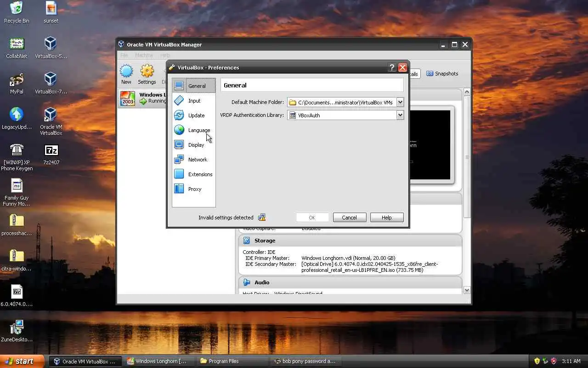Click the Storage section header
This screenshot has height=368, width=588.
(x=350, y=241)
